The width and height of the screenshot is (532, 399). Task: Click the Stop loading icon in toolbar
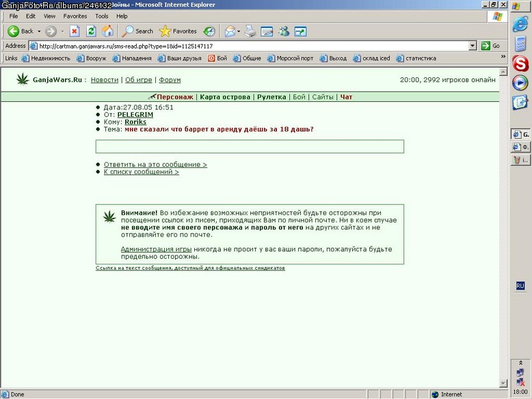pyautogui.click(x=75, y=31)
